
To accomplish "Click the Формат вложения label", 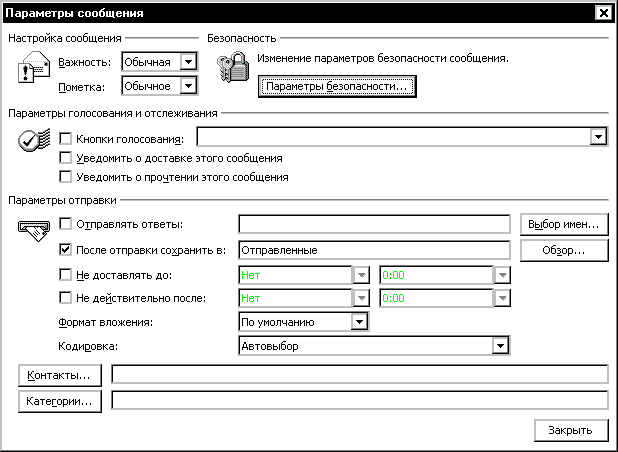I will pos(105,322).
